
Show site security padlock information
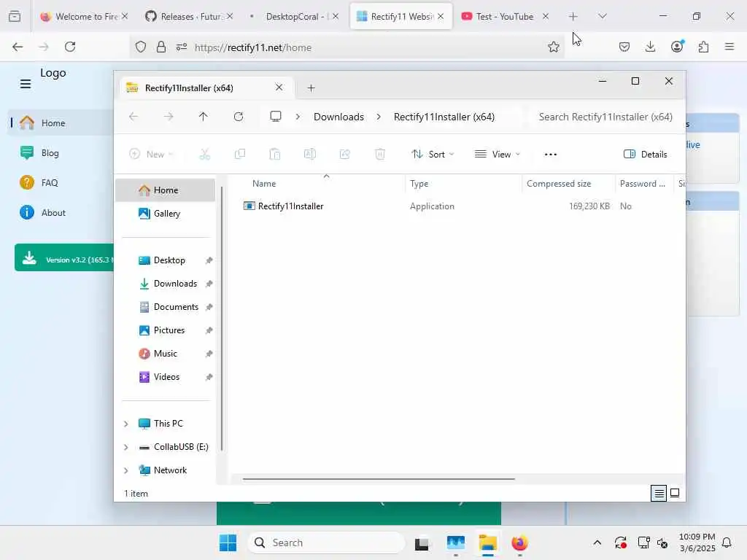(161, 47)
